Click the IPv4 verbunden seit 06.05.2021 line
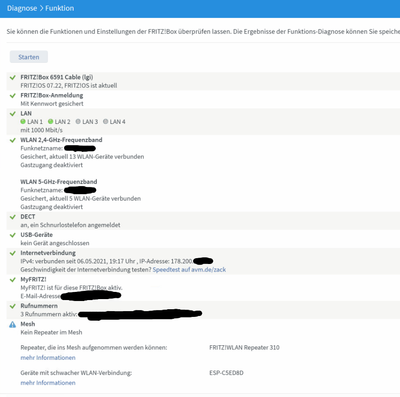The width and height of the screenshot is (400, 397). 117,261
